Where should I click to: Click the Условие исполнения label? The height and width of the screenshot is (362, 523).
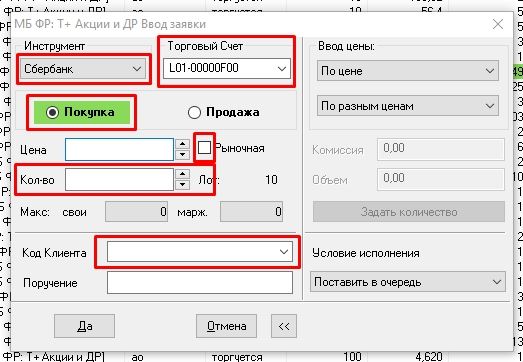coord(366,253)
